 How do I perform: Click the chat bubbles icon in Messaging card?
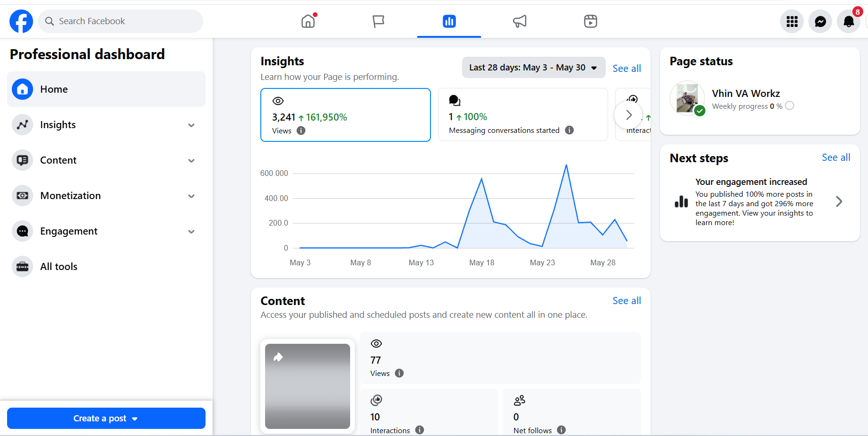455,100
